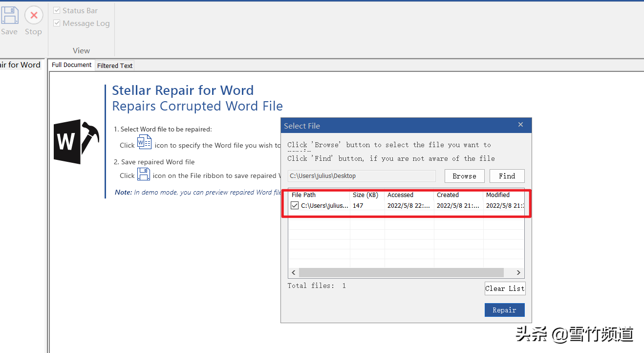The image size is (644, 353).
Task: Click the Browse button
Action: tap(464, 176)
